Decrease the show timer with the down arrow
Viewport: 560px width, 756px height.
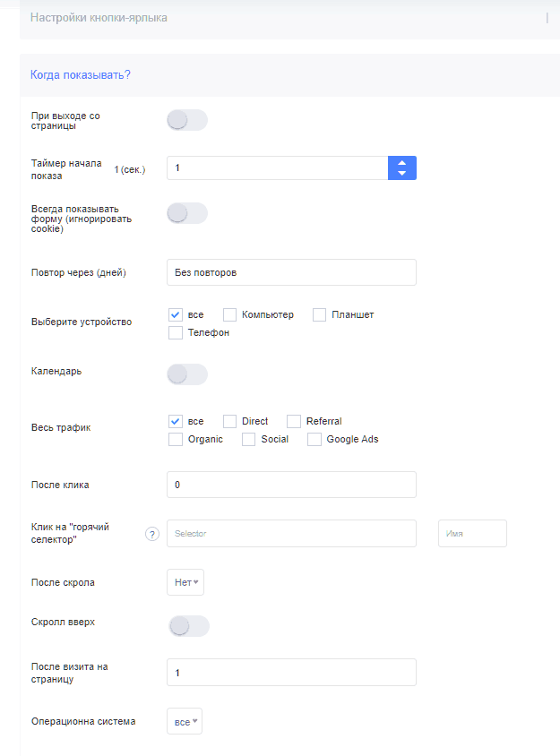401,173
